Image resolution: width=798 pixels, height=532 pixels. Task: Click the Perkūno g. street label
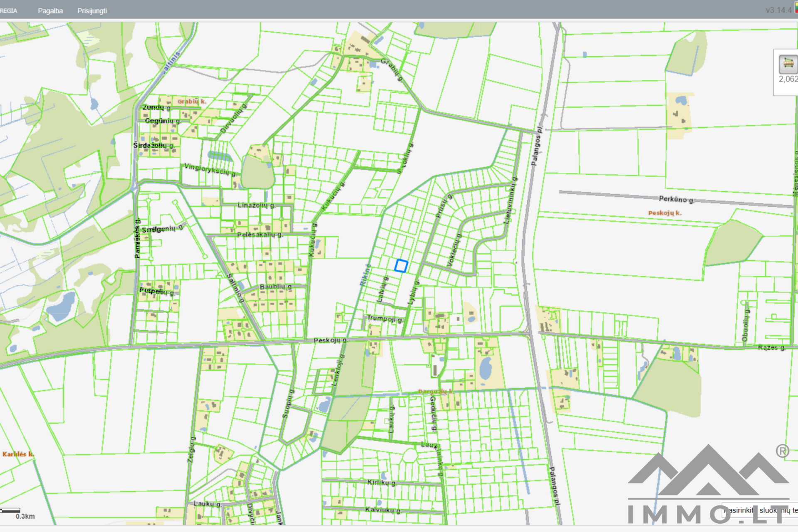point(676,199)
